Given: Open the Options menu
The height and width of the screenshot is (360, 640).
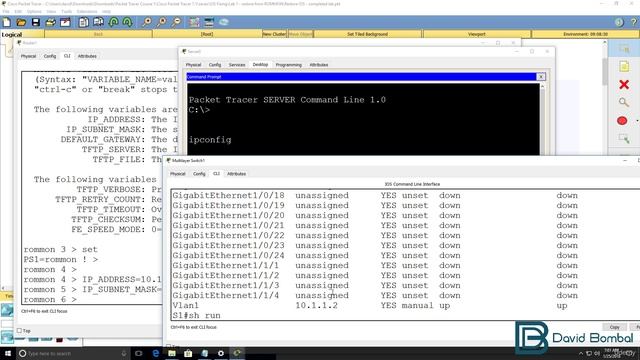Looking at the screenshot, I should pos(34,11).
